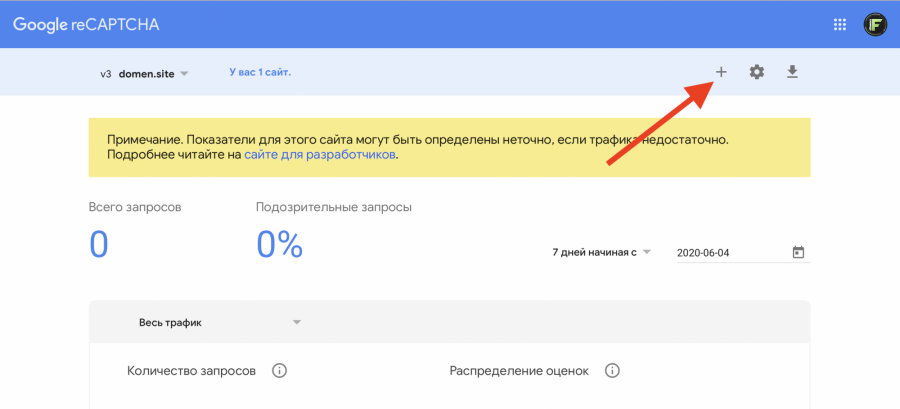Follow the сайте для разработчиков link
The image size is (900, 409).
[321, 156]
